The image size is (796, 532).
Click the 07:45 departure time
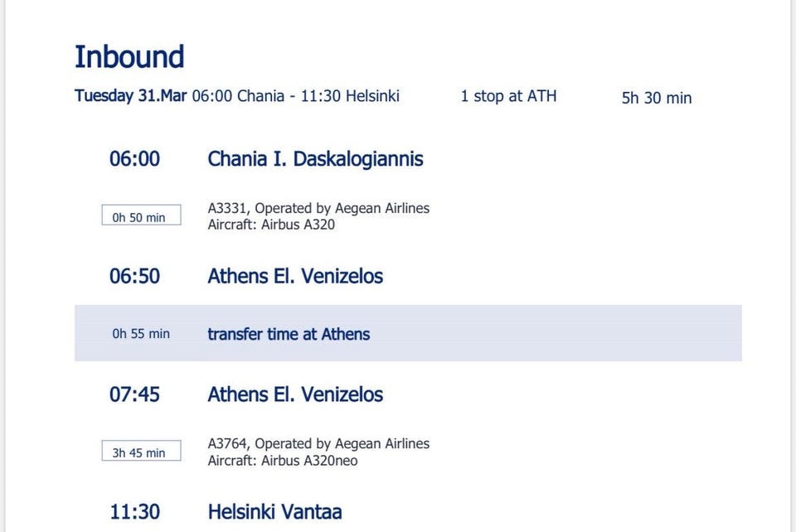click(x=134, y=394)
